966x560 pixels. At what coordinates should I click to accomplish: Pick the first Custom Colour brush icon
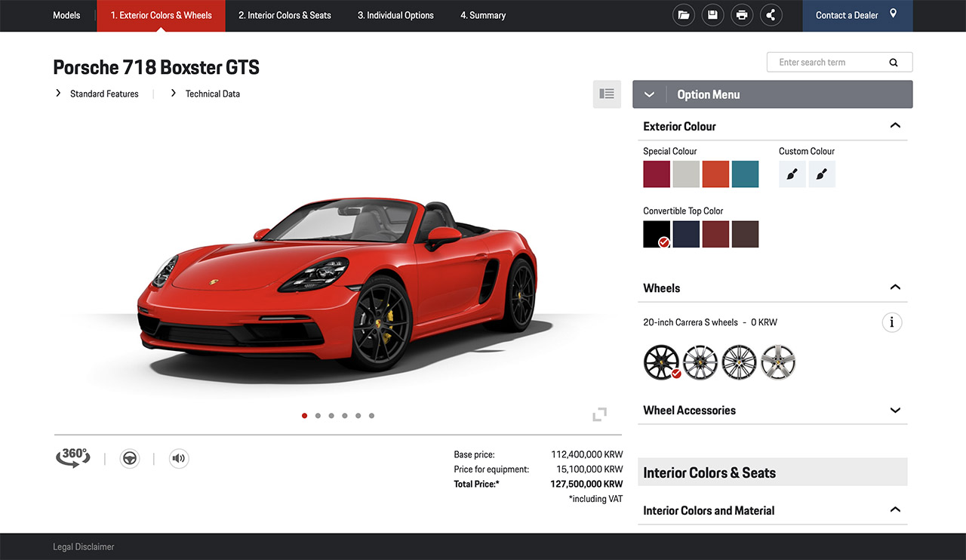pos(792,174)
